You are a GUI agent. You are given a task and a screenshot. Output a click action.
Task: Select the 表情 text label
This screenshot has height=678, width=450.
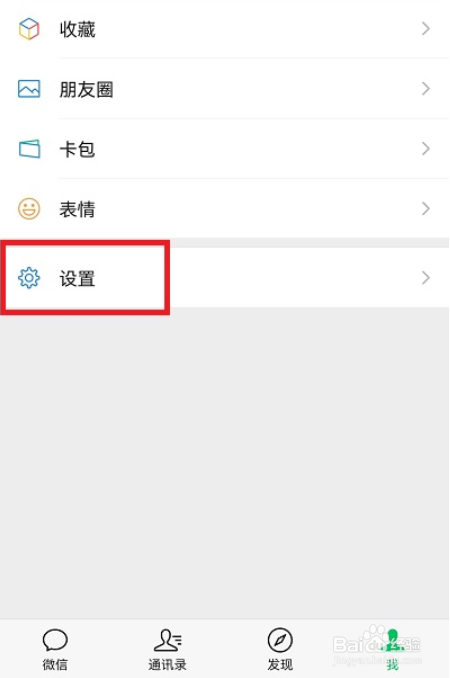coord(77,209)
